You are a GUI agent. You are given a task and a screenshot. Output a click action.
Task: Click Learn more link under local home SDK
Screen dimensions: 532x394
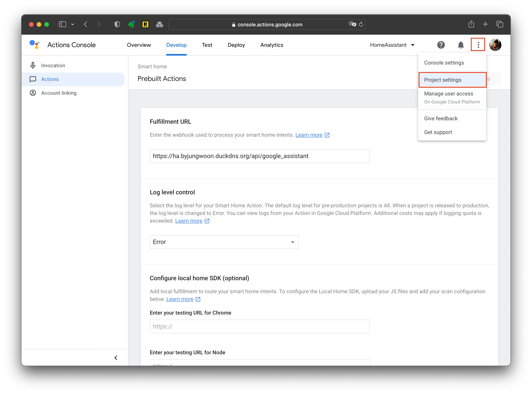(180, 299)
